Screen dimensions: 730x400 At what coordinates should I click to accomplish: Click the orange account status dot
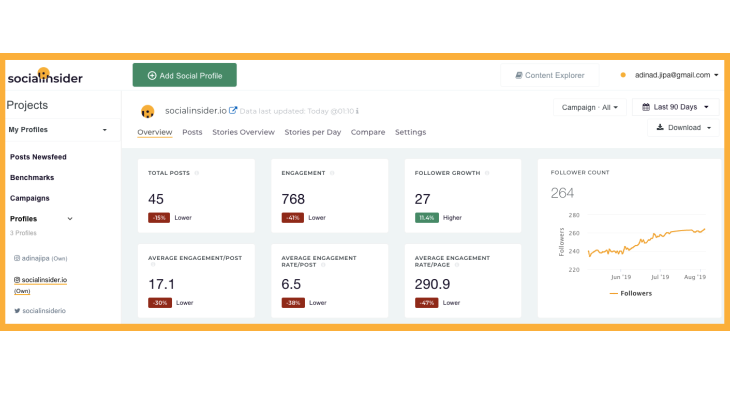(623, 75)
